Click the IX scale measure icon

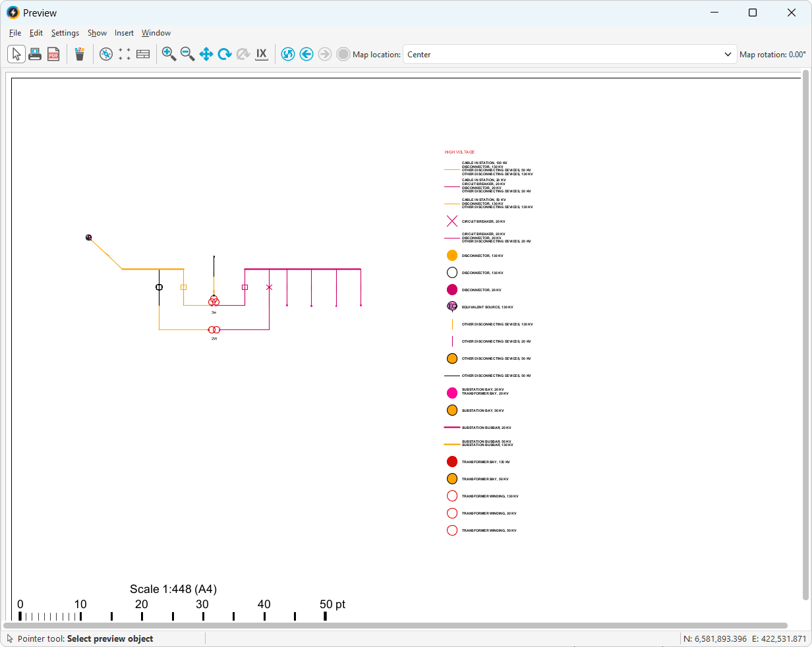pos(262,54)
